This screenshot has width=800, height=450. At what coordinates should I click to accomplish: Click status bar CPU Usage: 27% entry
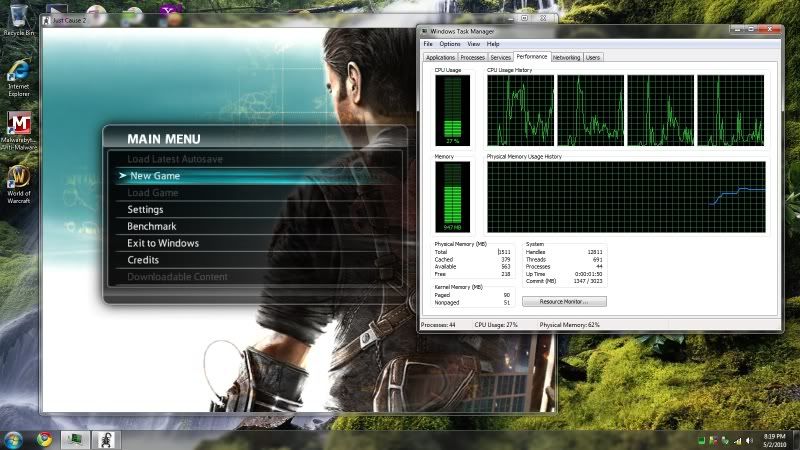pos(496,324)
